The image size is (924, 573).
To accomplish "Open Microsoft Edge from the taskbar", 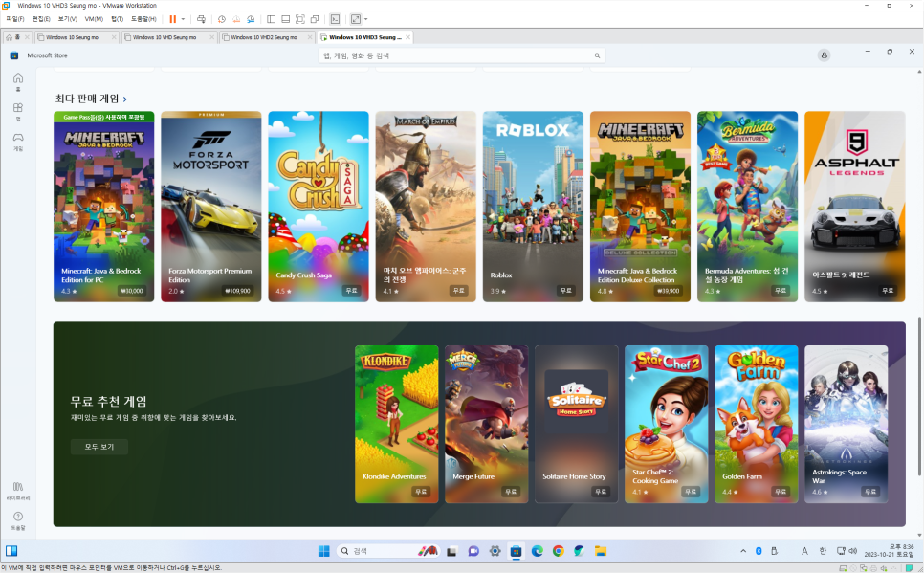I will coord(538,551).
